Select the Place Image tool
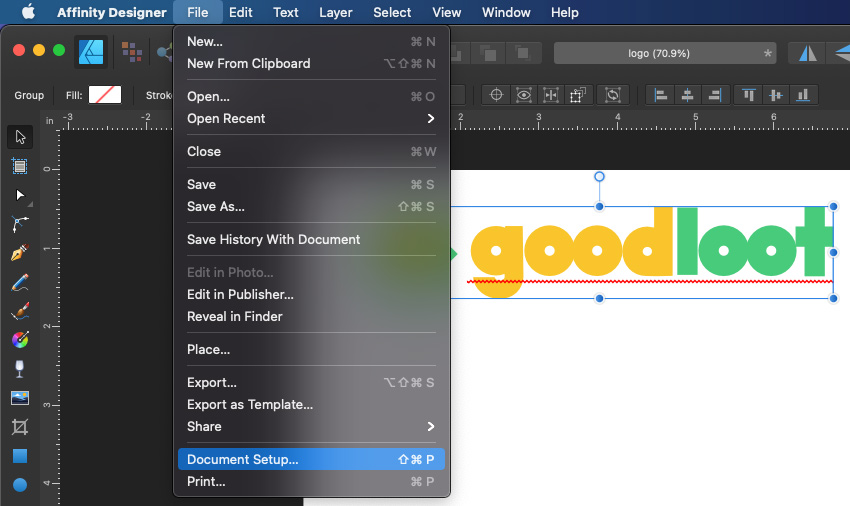Viewport: 850px width, 506px height. tap(20, 398)
